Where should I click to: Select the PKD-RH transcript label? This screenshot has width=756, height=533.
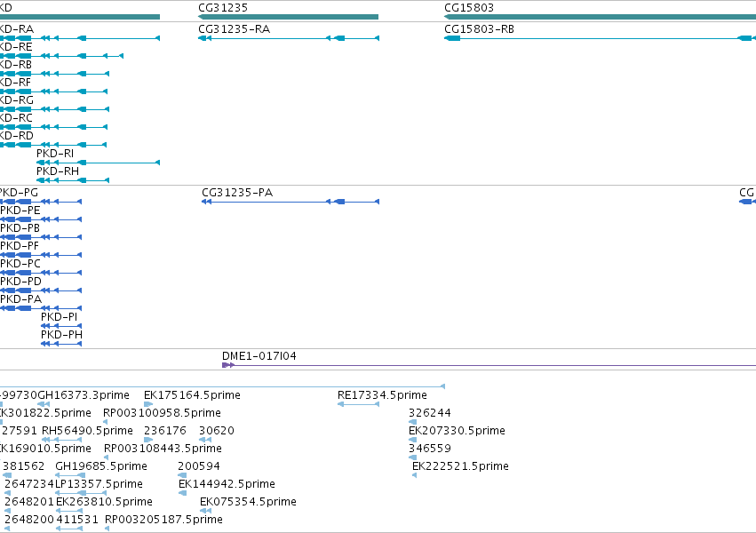58,171
